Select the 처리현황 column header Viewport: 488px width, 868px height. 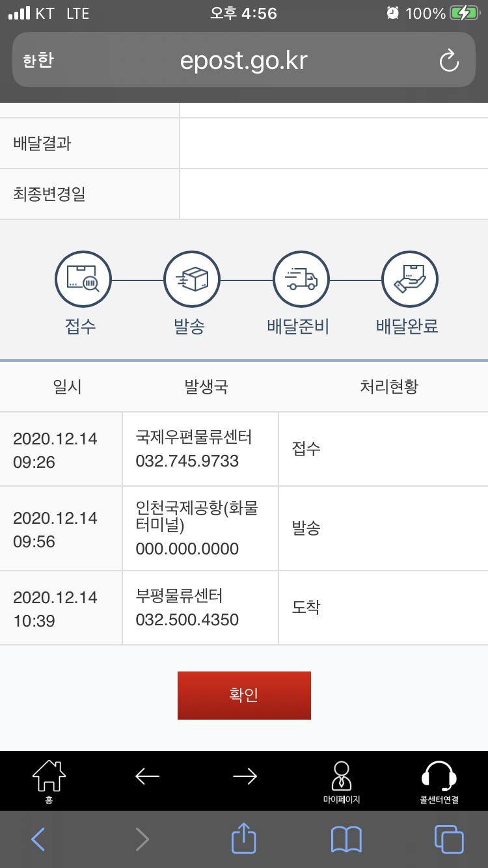389,387
